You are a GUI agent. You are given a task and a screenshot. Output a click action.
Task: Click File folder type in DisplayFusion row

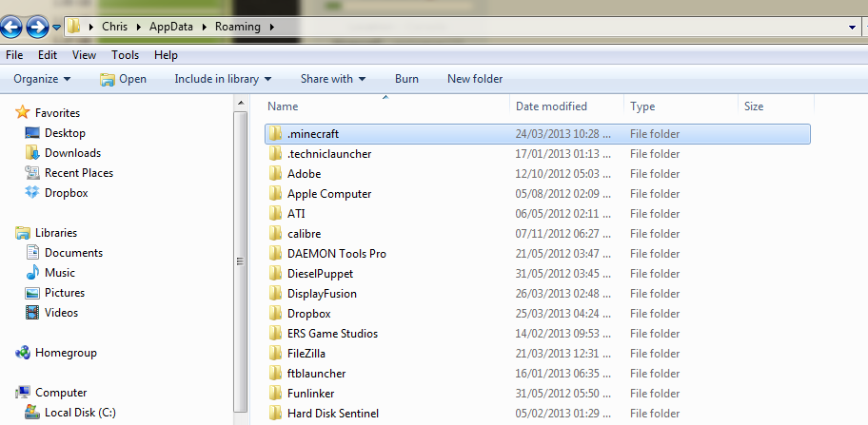pos(655,294)
